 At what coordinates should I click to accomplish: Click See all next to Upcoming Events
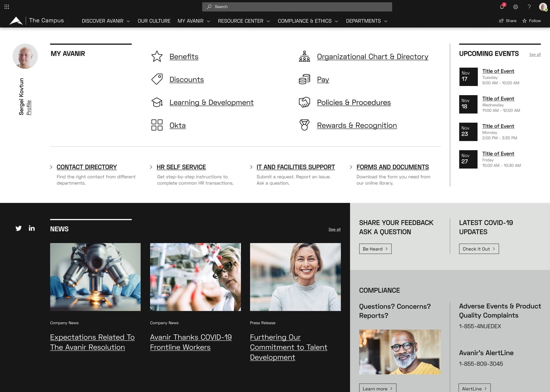535,54
